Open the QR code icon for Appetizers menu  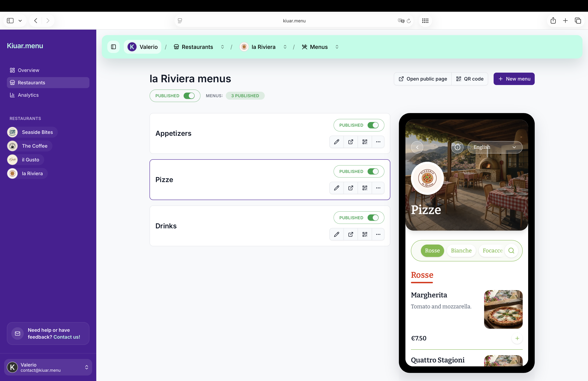(x=365, y=142)
